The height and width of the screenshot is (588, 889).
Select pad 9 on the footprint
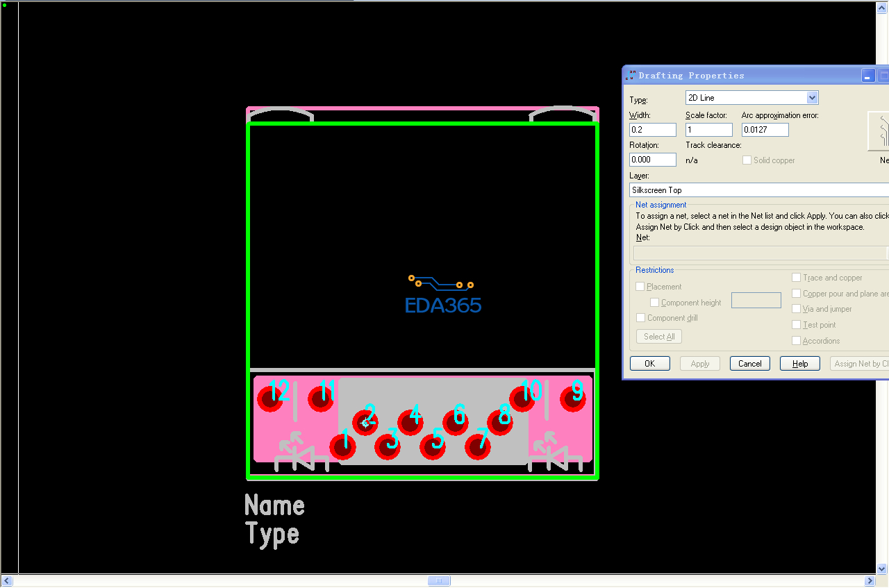pyautogui.click(x=574, y=398)
